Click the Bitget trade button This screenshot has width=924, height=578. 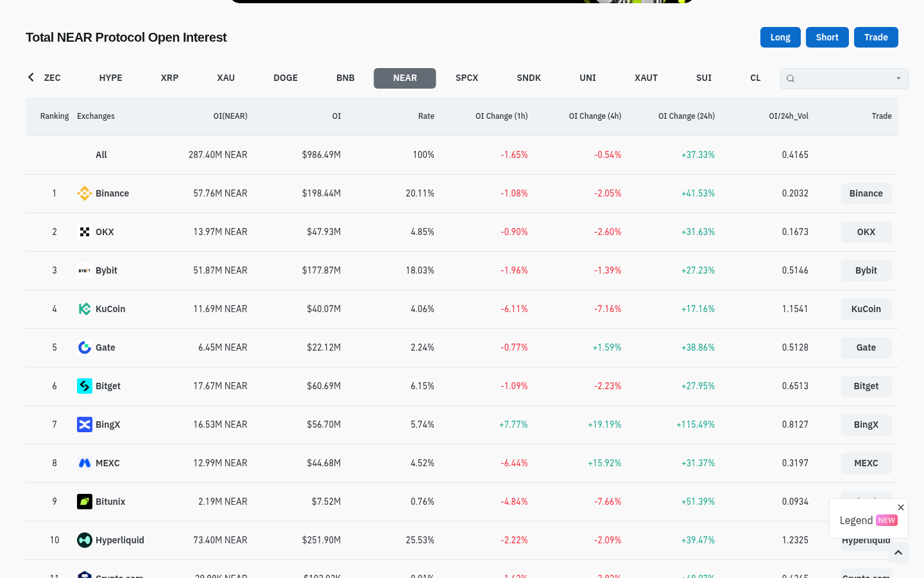click(x=866, y=386)
